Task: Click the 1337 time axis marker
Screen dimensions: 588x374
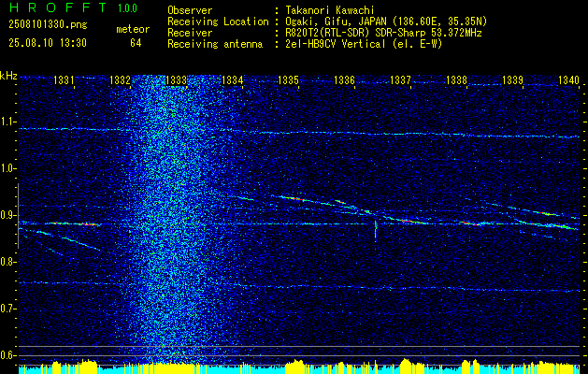Action: [x=401, y=79]
